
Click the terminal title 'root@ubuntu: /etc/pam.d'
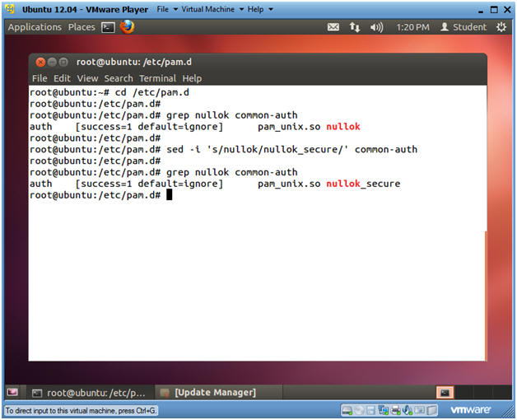coord(134,62)
